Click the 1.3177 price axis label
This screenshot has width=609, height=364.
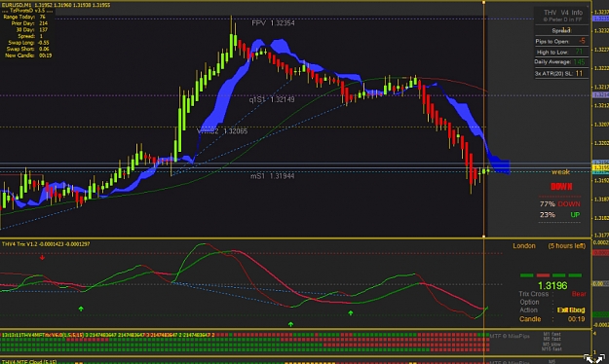[601, 236]
